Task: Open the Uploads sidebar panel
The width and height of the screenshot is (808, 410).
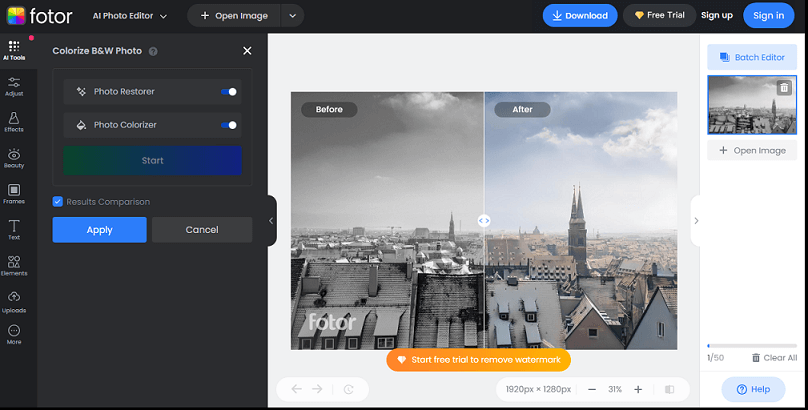Action: click(14, 302)
